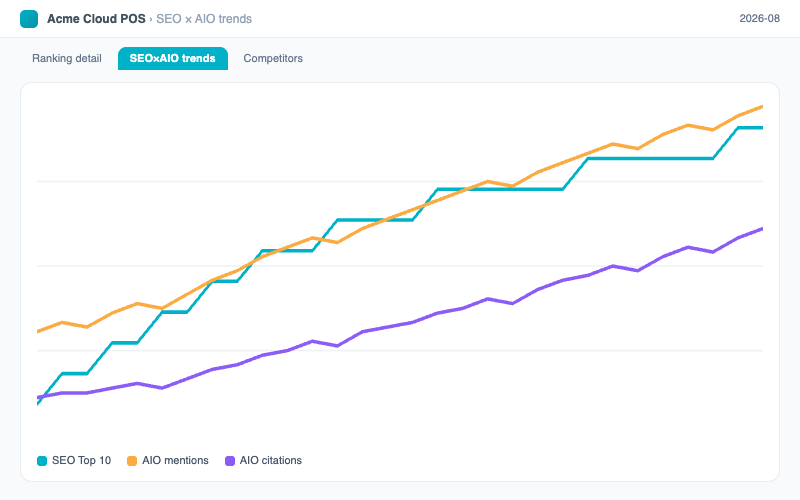
Task: Click the 2026-08 date label
Action: 759,18
